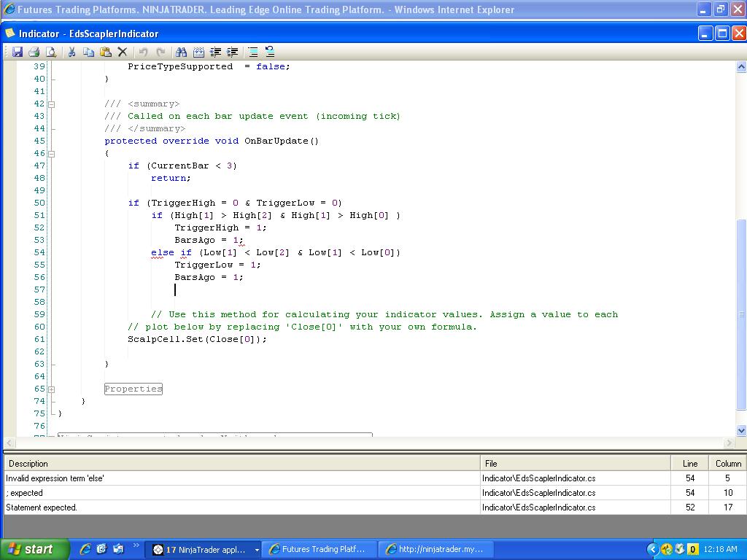
Task: Select error "Invalid expression term 'else'"
Action: [x=374, y=478]
